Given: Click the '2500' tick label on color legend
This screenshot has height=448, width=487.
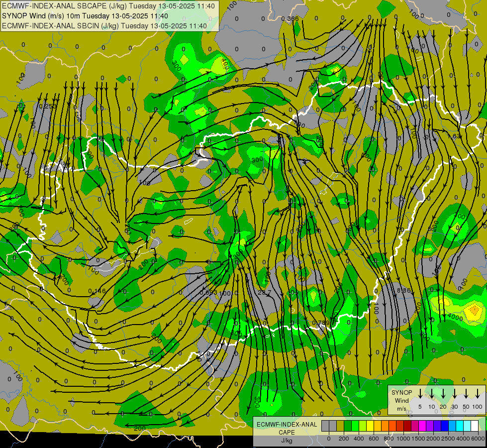Looking at the screenshot, I should click(448, 439).
